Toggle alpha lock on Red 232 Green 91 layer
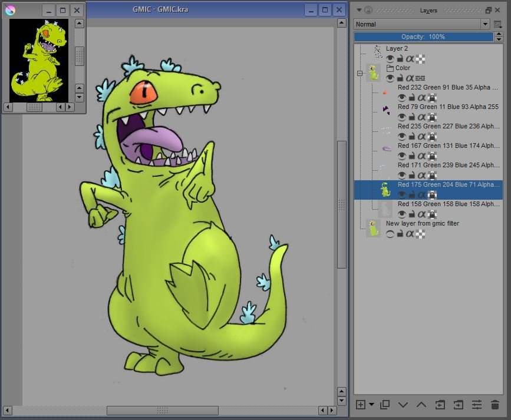Screen dimensions: 511x420 coord(432,97)
